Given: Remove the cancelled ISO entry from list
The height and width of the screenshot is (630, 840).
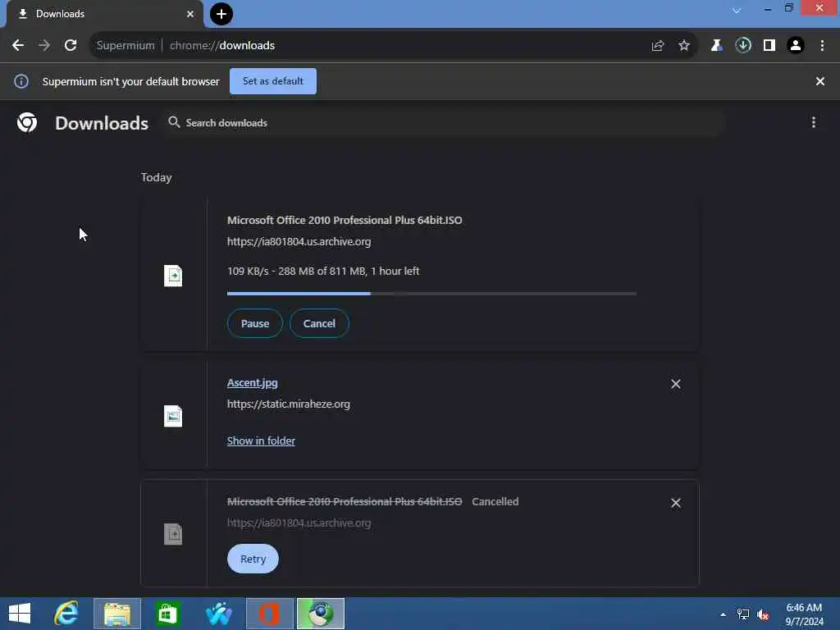Looking at the screenshot, I should tap(676, 503).
